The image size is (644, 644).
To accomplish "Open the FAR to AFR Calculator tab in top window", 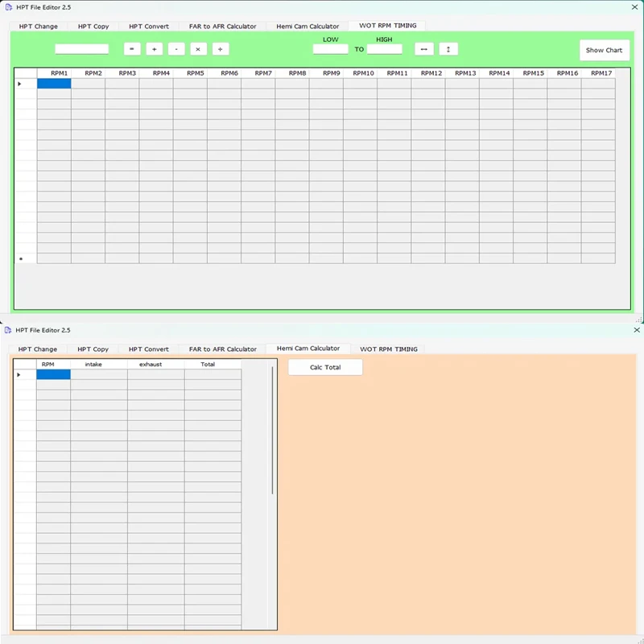I will click(223, 27).
